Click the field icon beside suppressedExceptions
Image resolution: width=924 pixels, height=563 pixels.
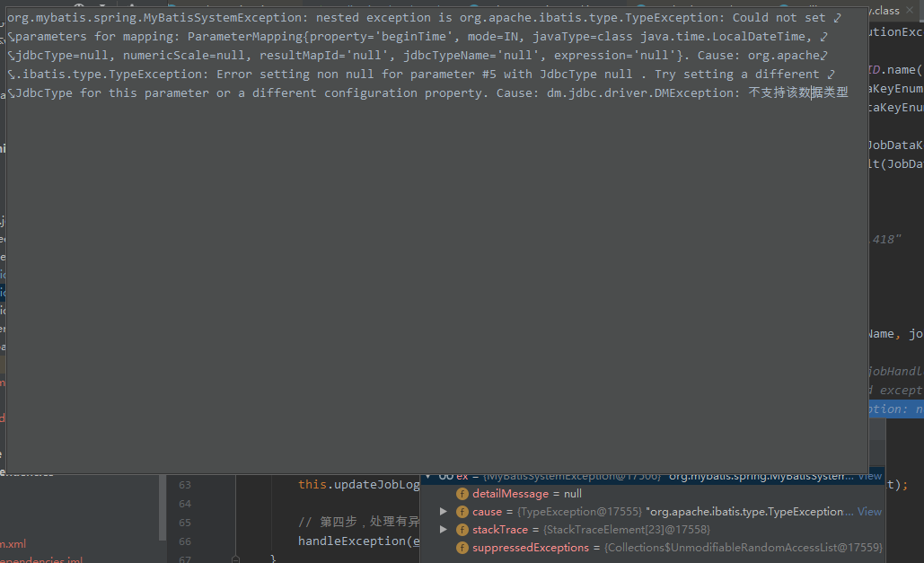pyautogui.click(x=462, y=548)
